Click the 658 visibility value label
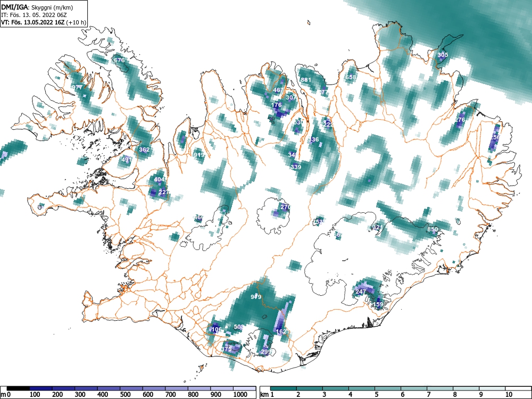Screen dimensions: 532x399 click(351, 77)
